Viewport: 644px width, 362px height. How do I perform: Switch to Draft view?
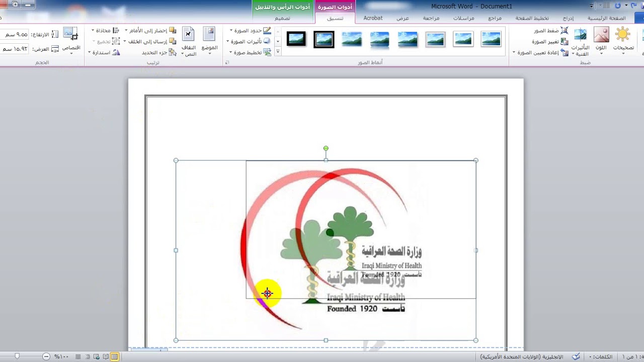click(x=78, y=356)
